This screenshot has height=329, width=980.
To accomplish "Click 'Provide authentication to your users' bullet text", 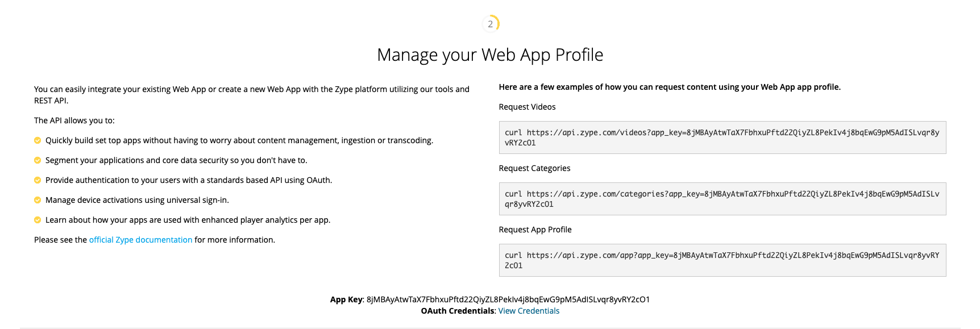I will point(189,180).
